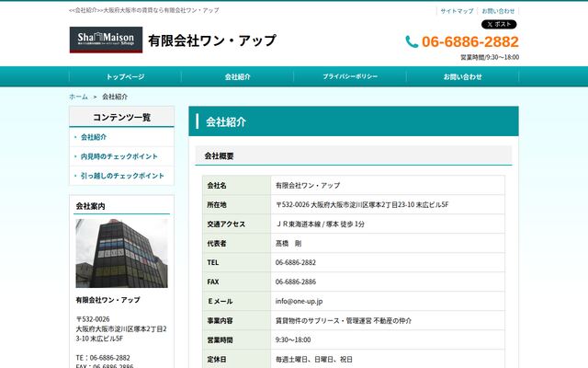
Task: Click the FAX value 06-6886-2886 in the table
Action: [296, 282]
